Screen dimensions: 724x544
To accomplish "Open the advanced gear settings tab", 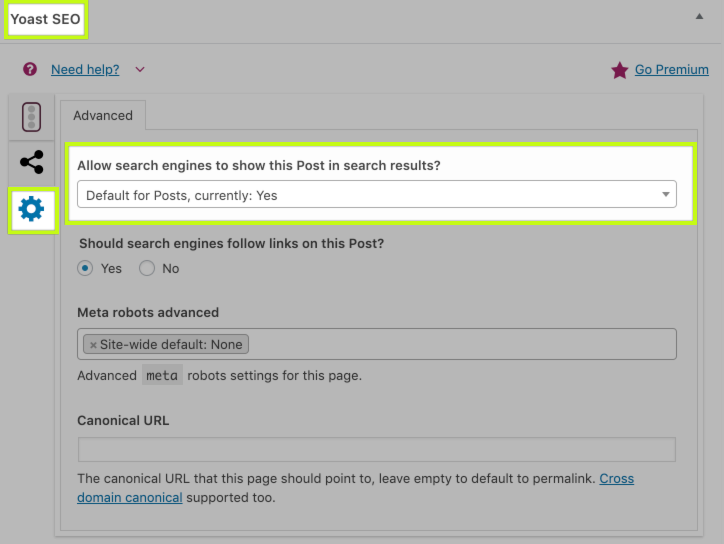I will pyautogui.click(x=31, y=209).
